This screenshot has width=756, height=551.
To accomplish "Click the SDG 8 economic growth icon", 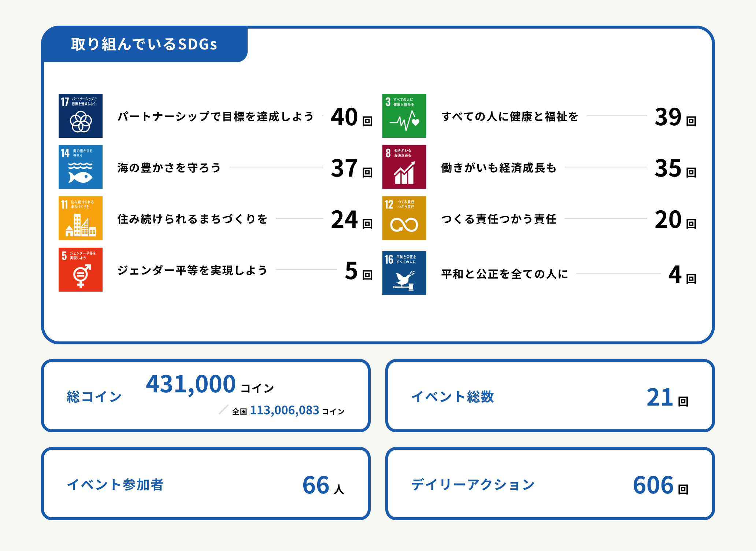I will [x=404, y=167].
